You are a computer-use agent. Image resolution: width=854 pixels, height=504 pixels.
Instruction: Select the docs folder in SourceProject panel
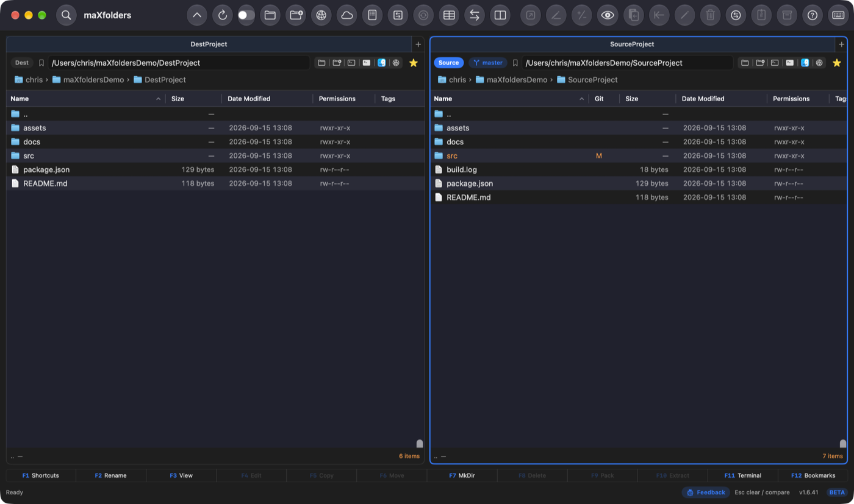point(639,142)
